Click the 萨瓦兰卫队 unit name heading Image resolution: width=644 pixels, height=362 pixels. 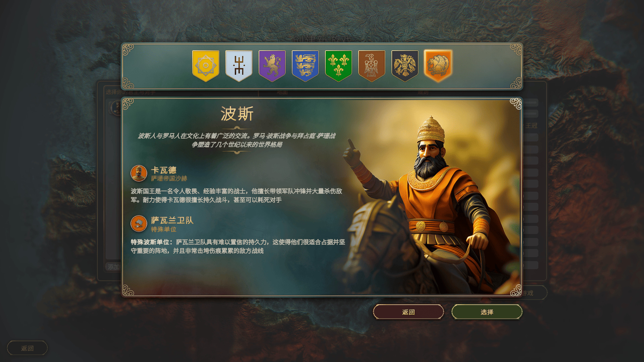(x=172, y=220)
